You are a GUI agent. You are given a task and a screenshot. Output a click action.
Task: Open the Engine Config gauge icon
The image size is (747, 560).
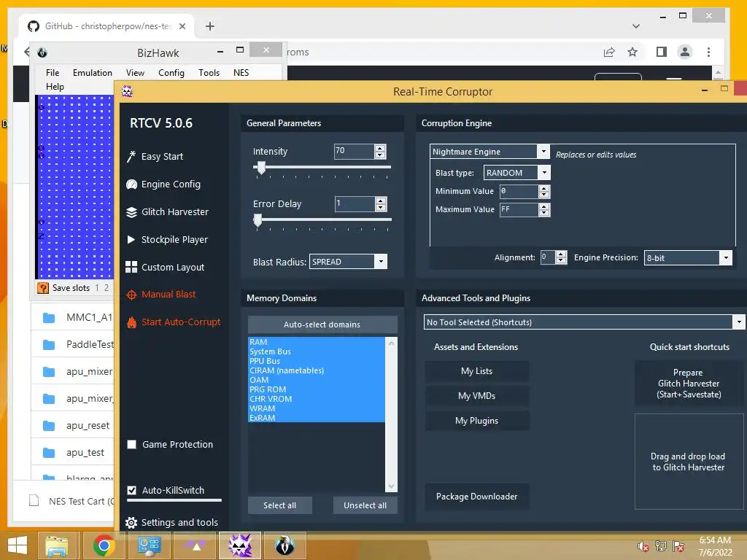click(131, 184)
